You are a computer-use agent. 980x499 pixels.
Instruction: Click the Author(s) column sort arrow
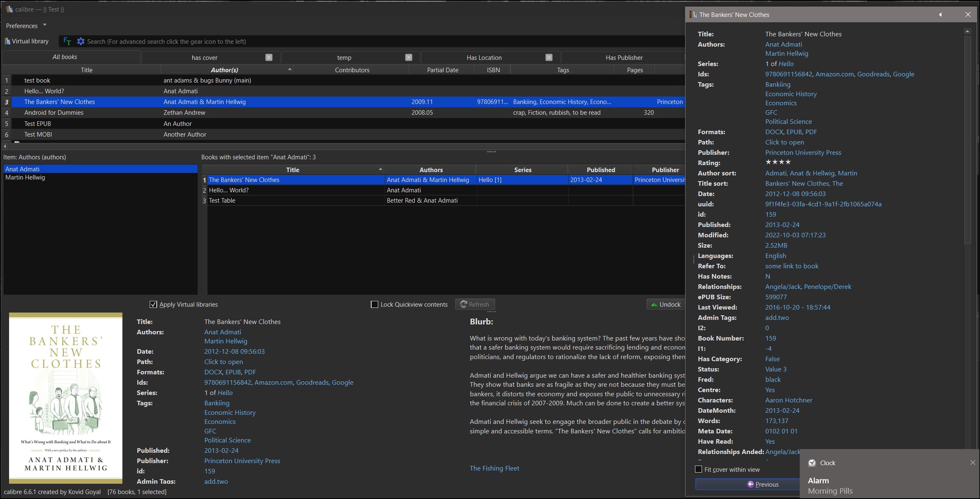290,69
